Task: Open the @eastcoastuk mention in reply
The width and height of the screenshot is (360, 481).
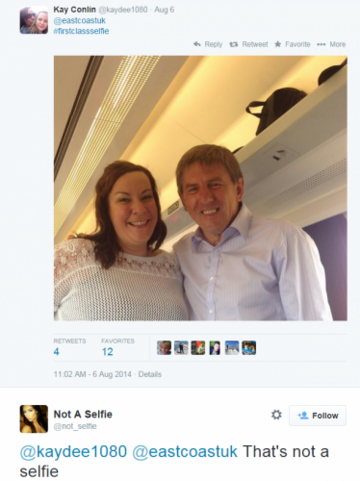Action: 185,452
